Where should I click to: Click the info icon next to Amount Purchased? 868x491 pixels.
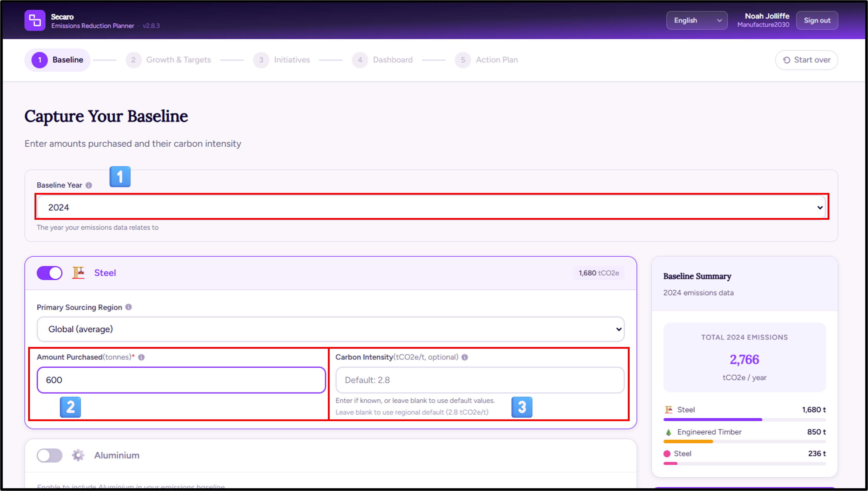click(141, 357)
